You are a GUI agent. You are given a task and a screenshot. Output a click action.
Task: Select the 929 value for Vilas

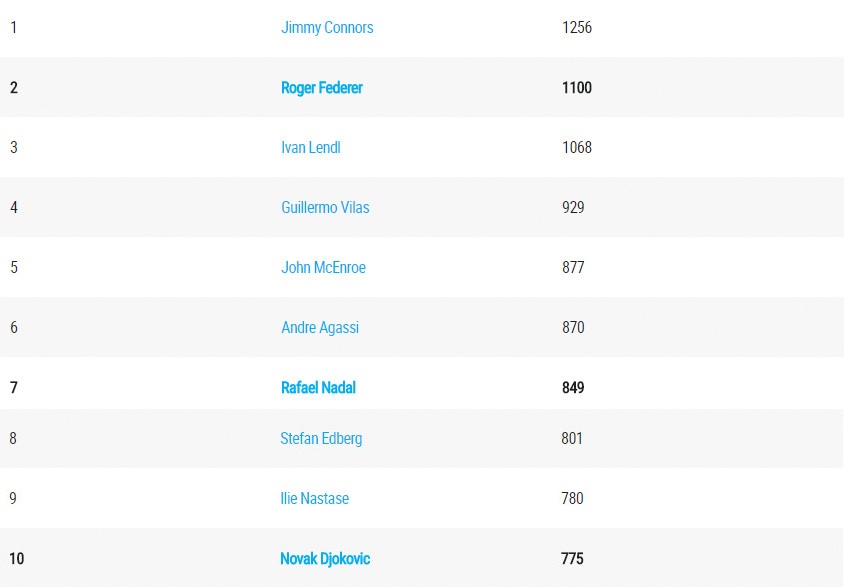[x=573, y=208]
